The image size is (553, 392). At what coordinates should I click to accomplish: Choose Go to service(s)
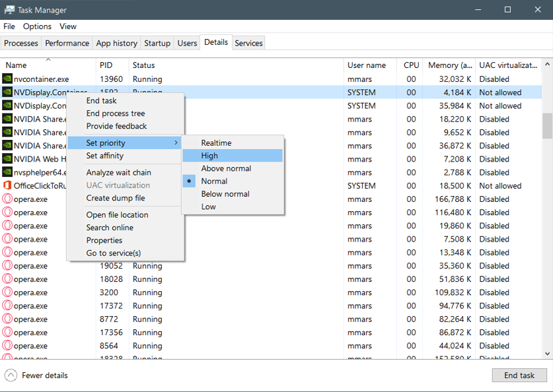pos(126,253)
